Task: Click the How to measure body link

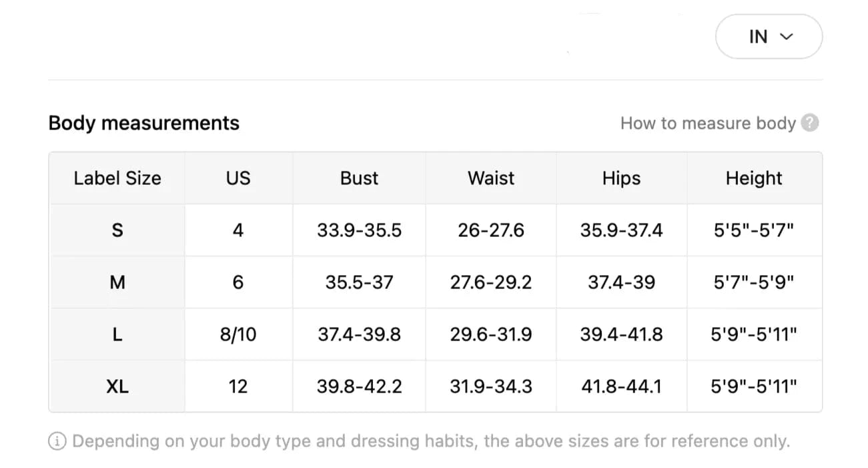Action: (x=708, y=124)
